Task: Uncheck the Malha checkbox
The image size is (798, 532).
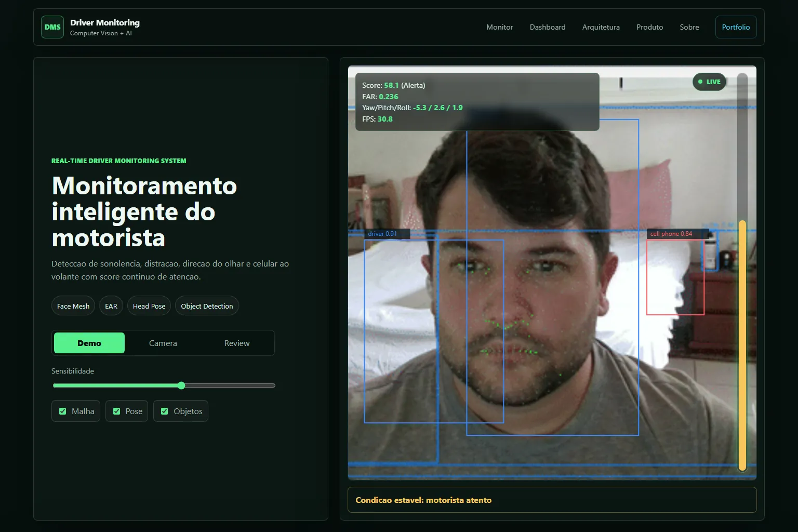Action: pyautogui.click(x=63, y=411)
